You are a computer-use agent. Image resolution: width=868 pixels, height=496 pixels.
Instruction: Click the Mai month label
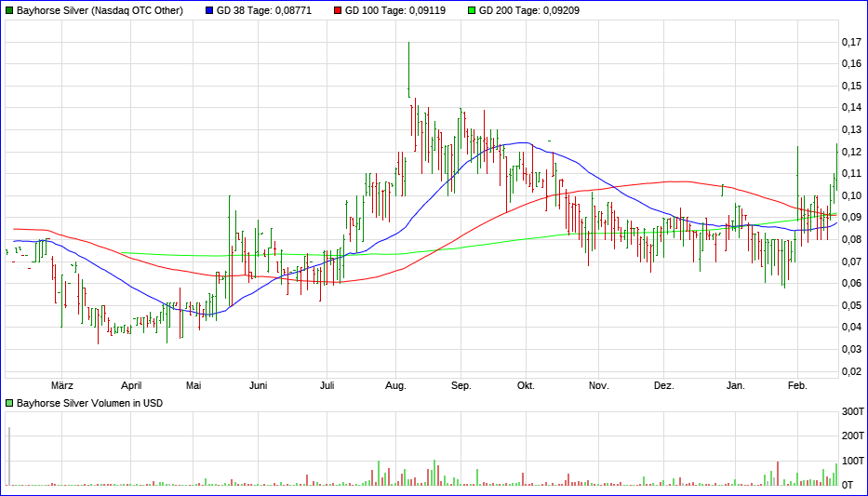[194, 386]
